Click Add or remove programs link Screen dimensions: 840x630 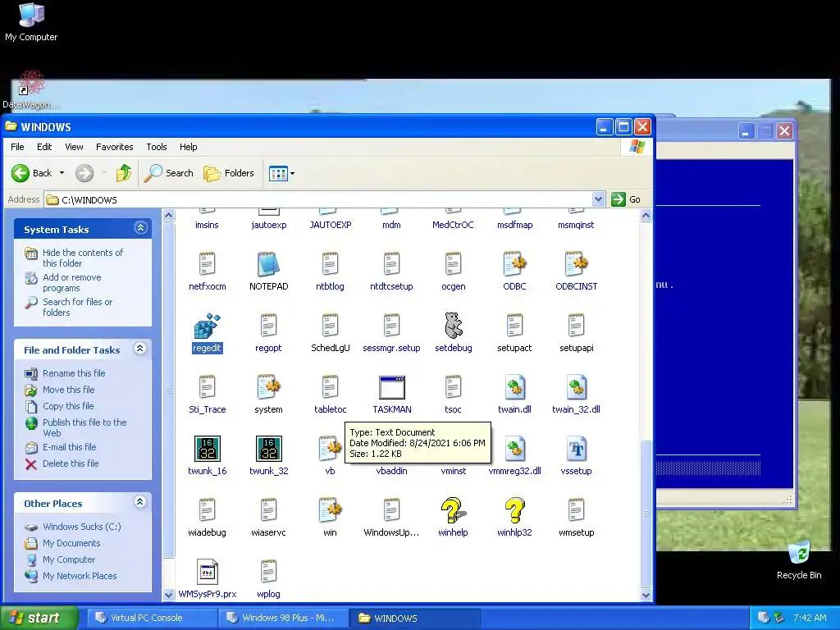[72, 282]
